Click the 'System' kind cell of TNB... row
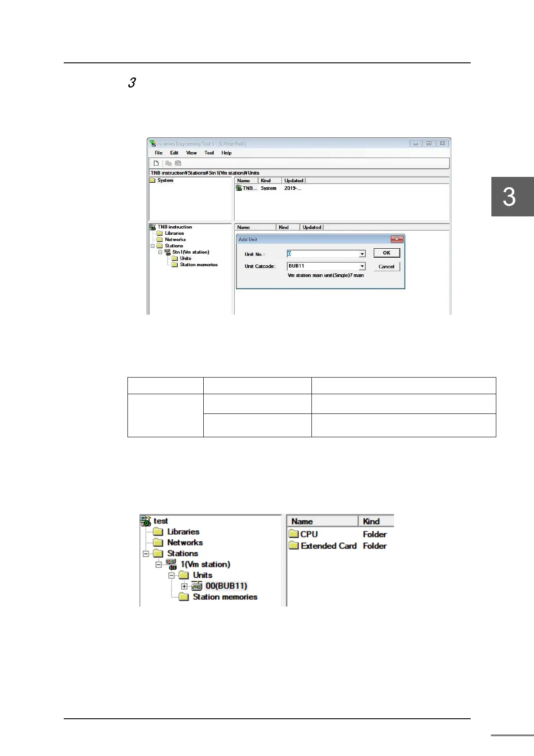534x756 pixels. 269,189
